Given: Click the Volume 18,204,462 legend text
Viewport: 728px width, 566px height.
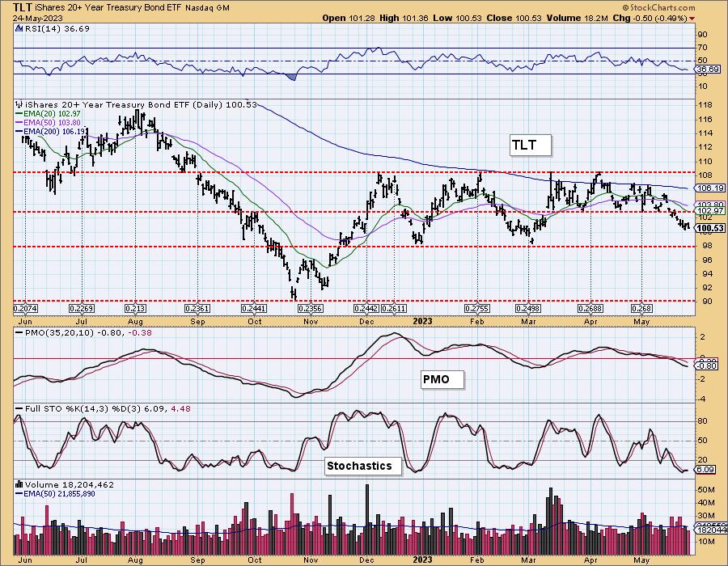Looking at the screenshot, I should (x=70, y=484).
